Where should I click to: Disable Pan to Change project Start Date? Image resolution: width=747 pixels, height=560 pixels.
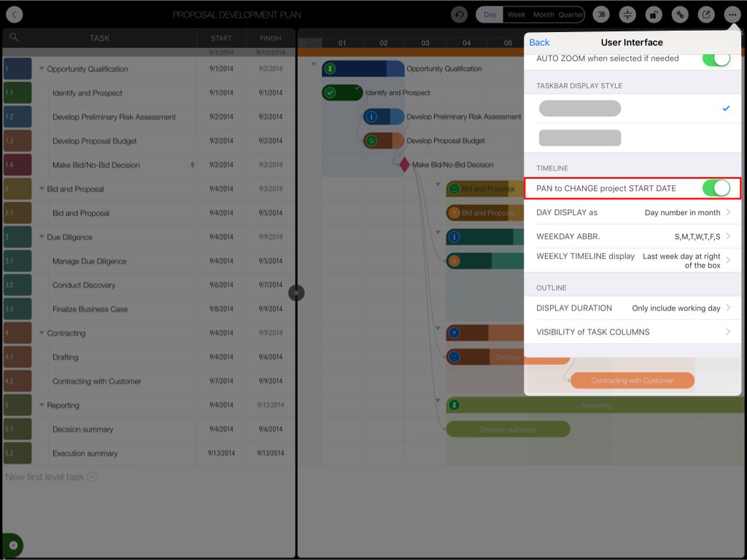716,188
